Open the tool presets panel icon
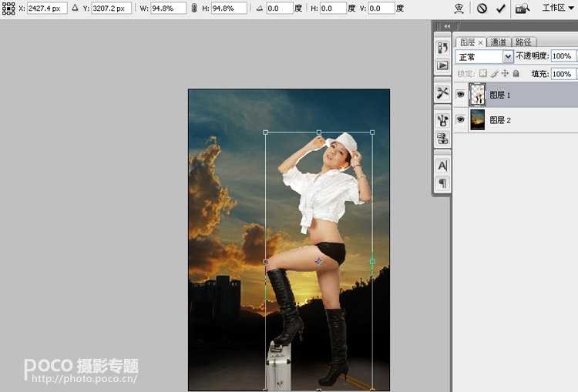578x392 pixels. (x=442, y=92)
